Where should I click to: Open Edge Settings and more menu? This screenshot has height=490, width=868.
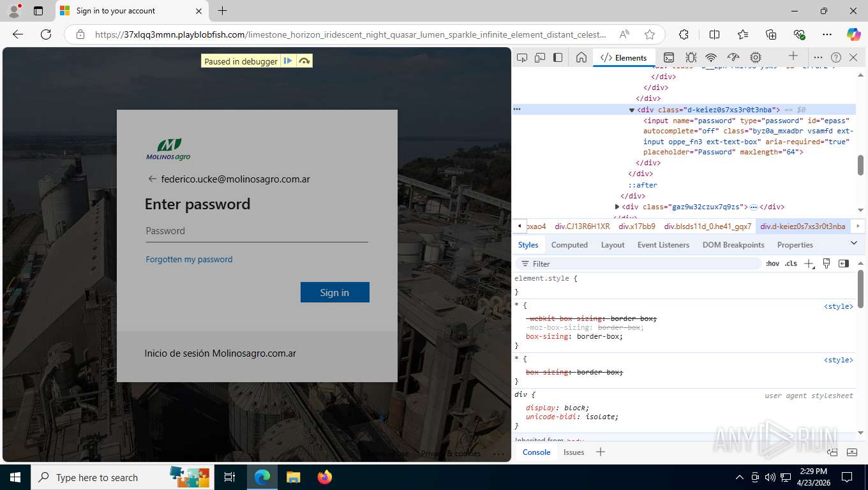tap(827, 34)
